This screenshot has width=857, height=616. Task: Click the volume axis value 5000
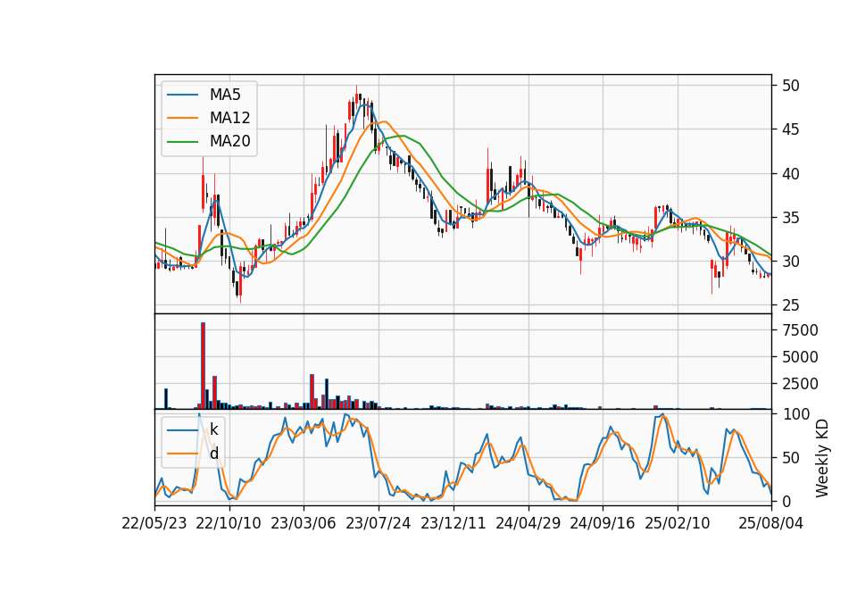point(800,357)
